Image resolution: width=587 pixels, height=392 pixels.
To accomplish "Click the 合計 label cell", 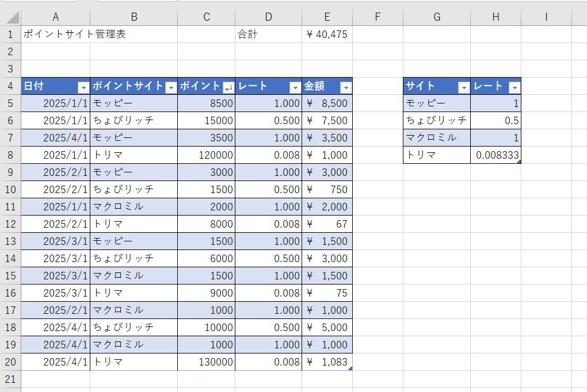I will pos(268,34).
